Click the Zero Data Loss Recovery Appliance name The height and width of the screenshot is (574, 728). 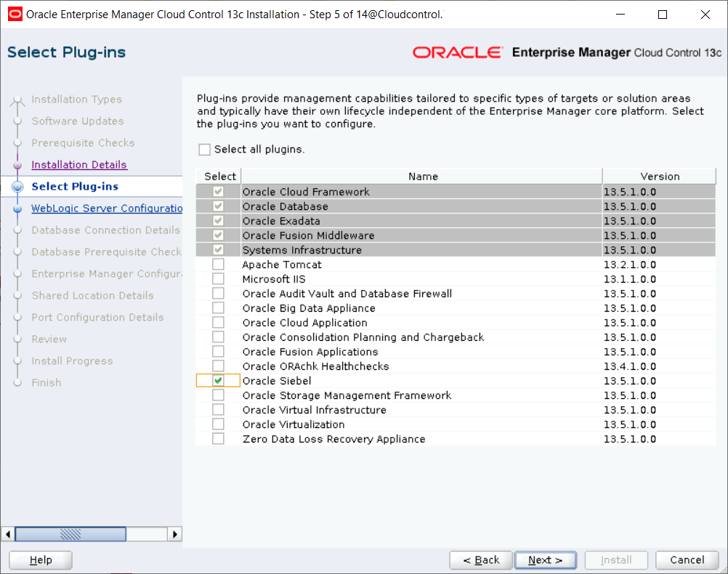[333, 439]
